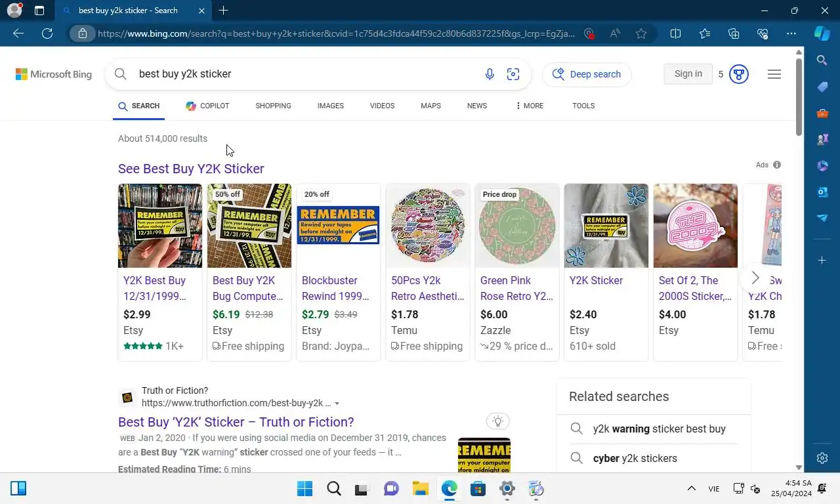840x504 pixels.
Task: Open Blockbuster Rewind 1999 listing
Action: tap(335, 288)
